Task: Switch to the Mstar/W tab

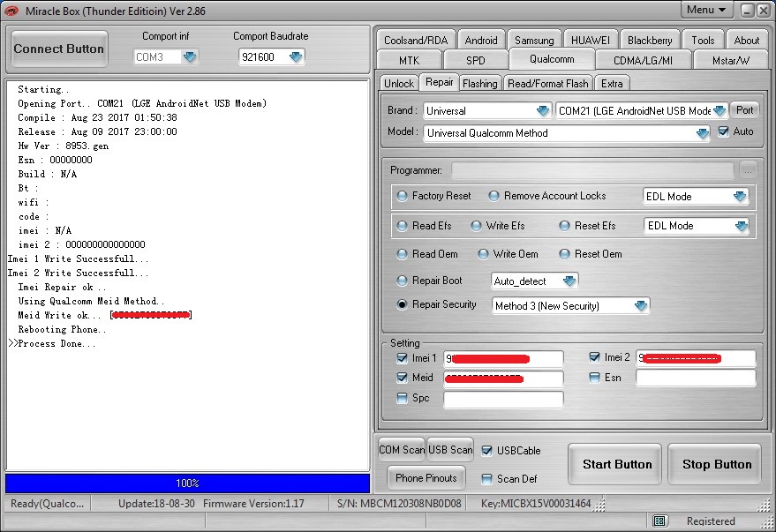Action: click(731, 60)
